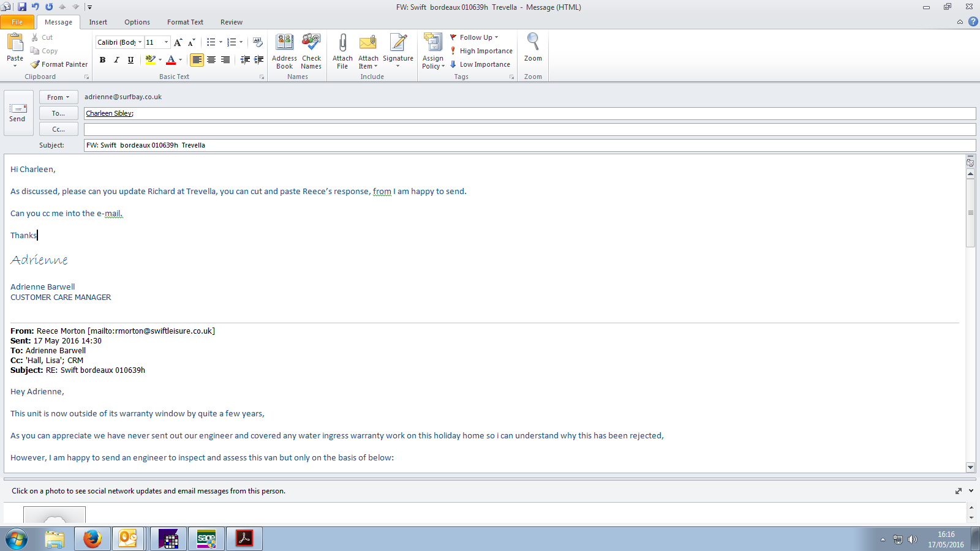Attach a file with the paperclip icon

[x=342, y=51]
